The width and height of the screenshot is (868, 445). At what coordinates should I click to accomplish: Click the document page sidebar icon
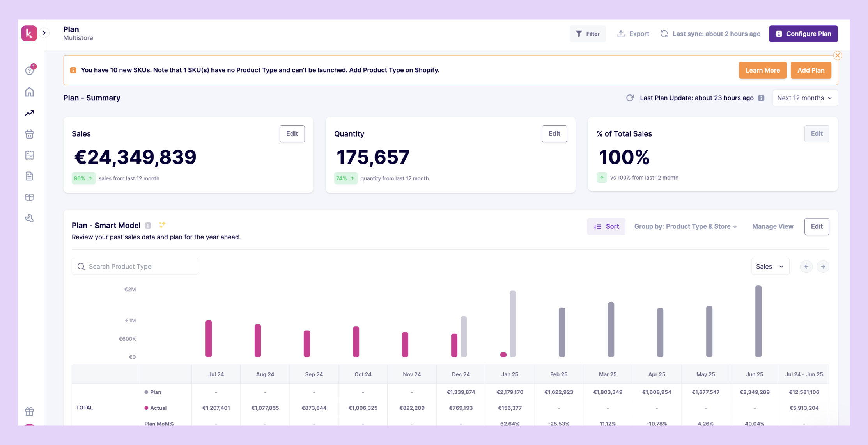pos(30,176)
